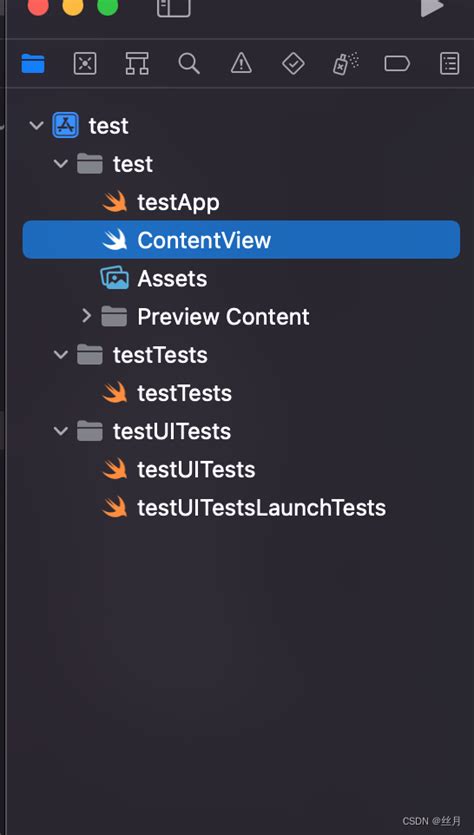Image resolution: width=474 pixels, height=835 pixels.
Task: Open the Find navigator magnifier icon
Action: point(189,64)
